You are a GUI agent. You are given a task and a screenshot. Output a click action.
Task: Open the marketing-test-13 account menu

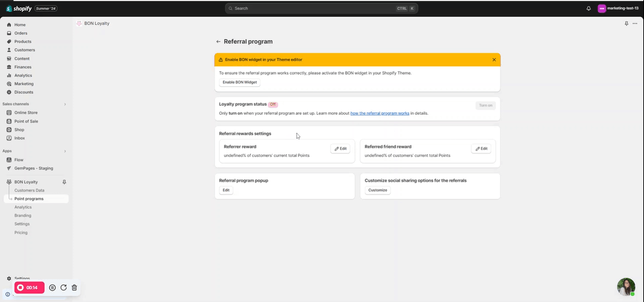(x=618, y=8)
